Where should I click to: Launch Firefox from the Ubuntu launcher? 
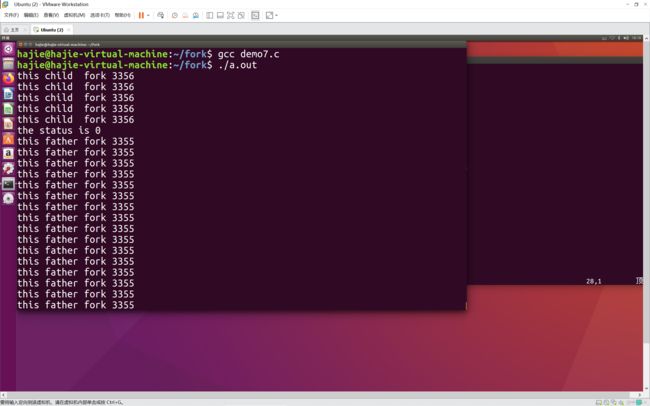(8, 78)
